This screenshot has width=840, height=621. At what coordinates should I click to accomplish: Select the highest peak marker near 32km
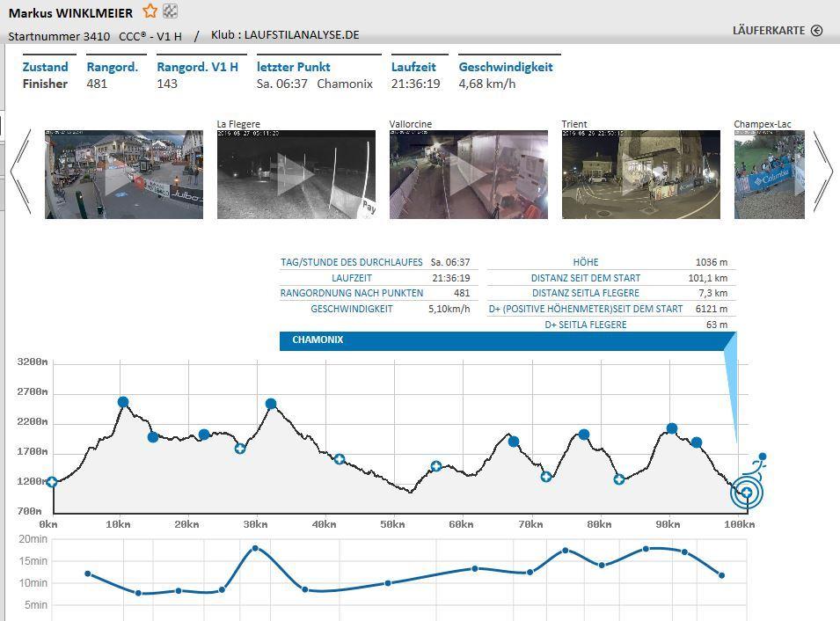271,405
